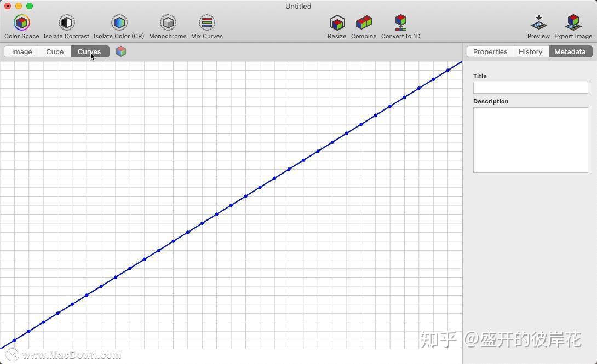597x364 pixels.
Task: Click the Resize cube icon
Action: [x=336, y=23]
